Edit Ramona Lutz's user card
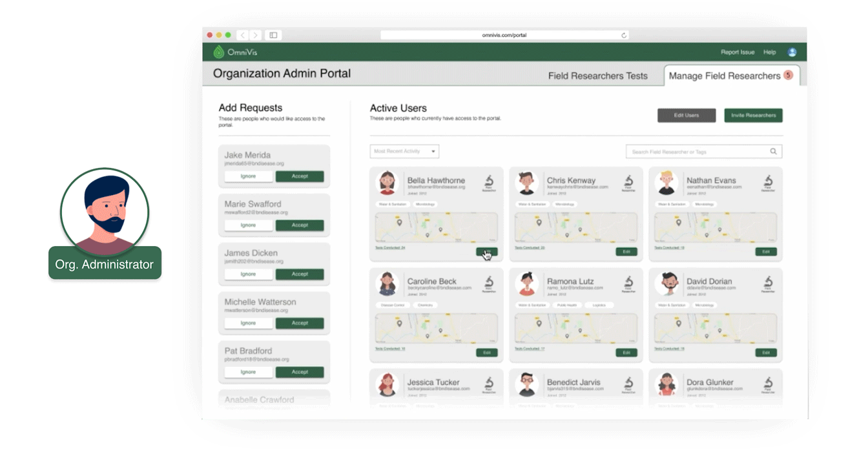The height and width of the screenshot is (452, 868). coord(626,353)
